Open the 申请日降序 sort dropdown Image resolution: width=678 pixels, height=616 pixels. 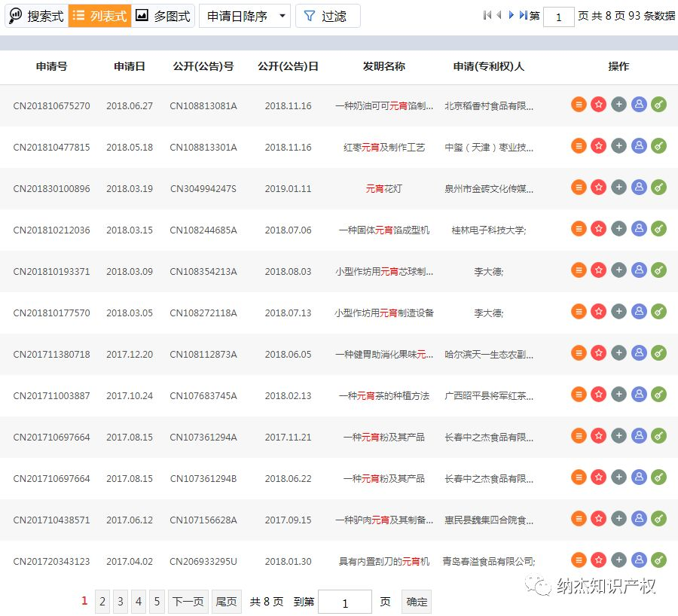(x=244, y=16)
